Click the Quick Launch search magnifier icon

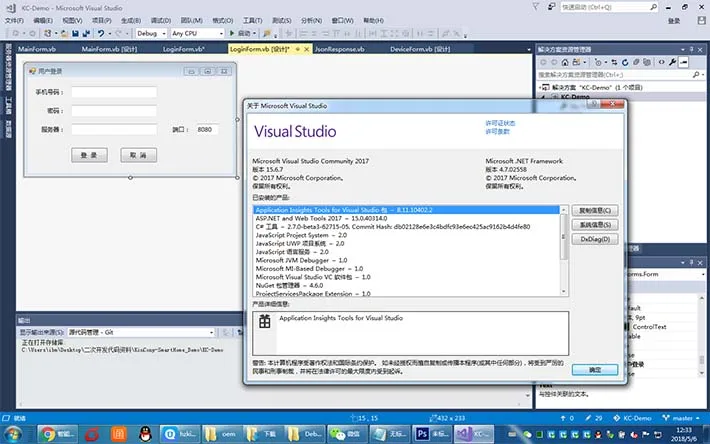[x=653, y=7]
